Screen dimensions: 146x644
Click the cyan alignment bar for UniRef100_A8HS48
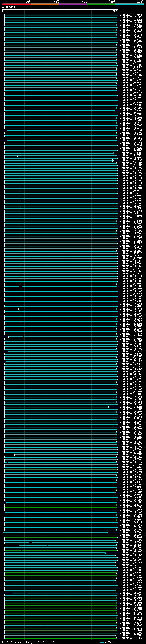click(61, 15)
